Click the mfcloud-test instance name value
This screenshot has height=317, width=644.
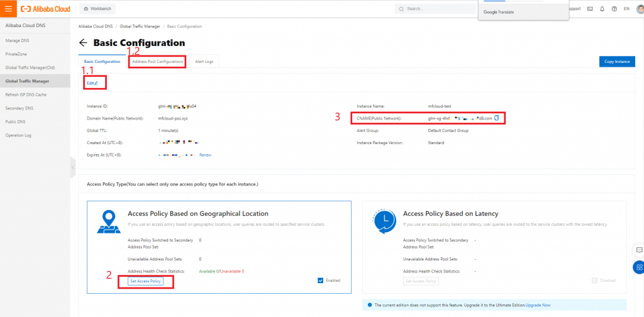pos(440,106)
